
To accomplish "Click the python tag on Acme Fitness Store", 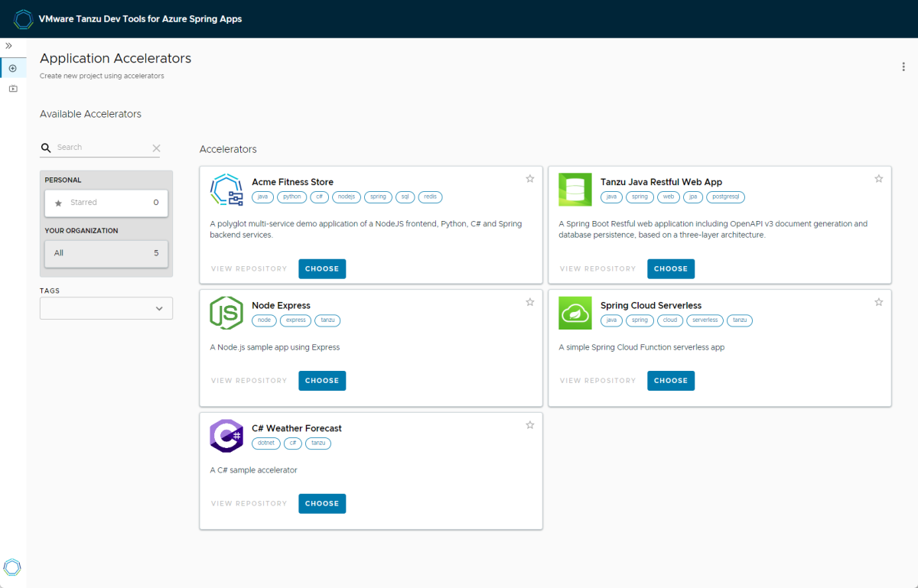I will tap(291, 197).
